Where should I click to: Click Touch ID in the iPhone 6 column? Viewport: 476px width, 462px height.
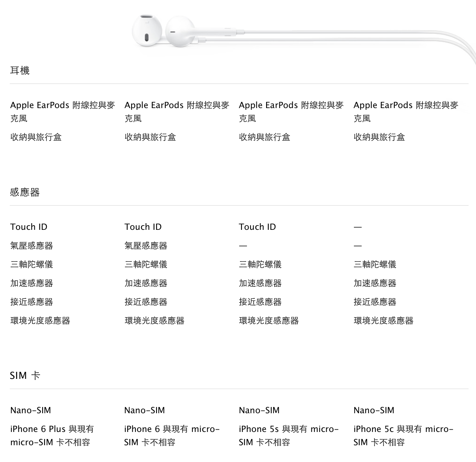coord(143,227)
